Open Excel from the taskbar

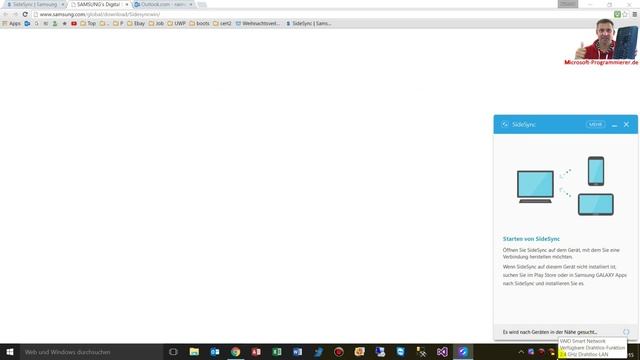[277, 352]
